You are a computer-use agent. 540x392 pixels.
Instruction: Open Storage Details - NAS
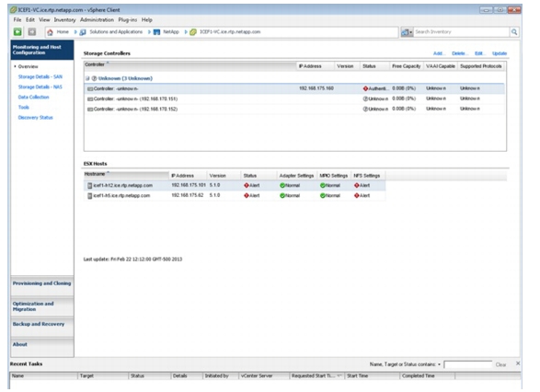(x=40, y=86)
